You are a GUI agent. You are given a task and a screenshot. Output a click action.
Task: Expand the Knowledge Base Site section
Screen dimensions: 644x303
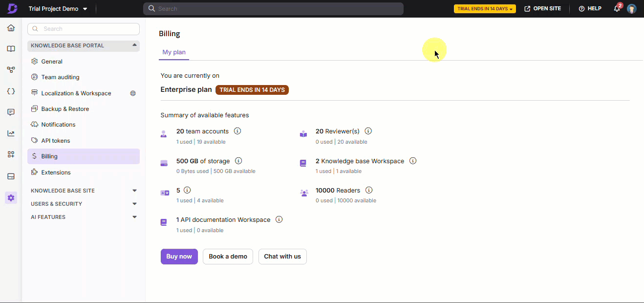pyautogui.click(x=134, y=191)
